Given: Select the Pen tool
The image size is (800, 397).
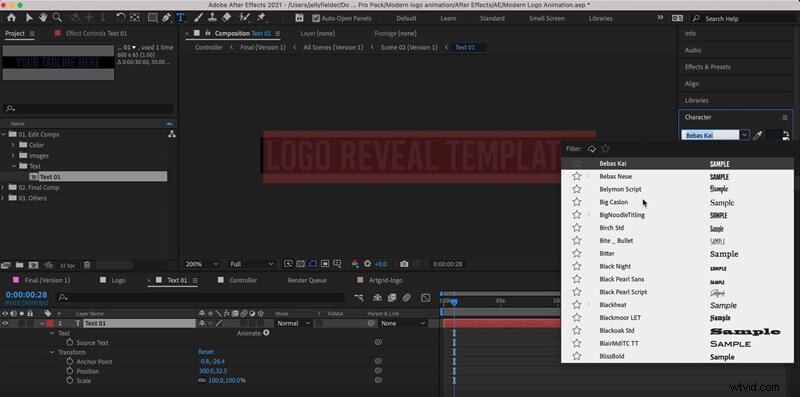Looking at the screenshot, I should coord(166,18).
